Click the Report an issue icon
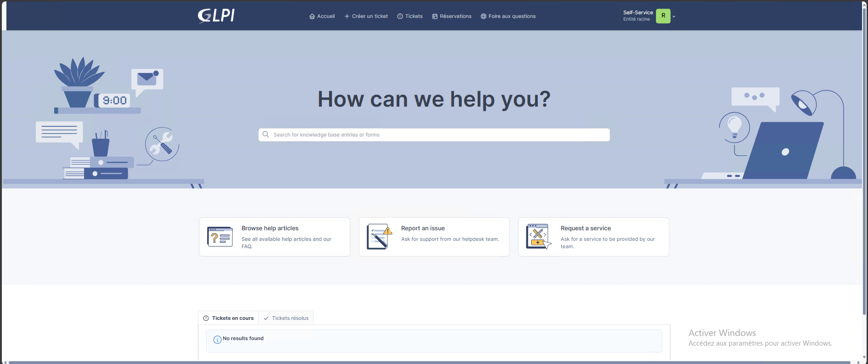Image resolution: width=868 pixels, height=364 pixels. 379,237
